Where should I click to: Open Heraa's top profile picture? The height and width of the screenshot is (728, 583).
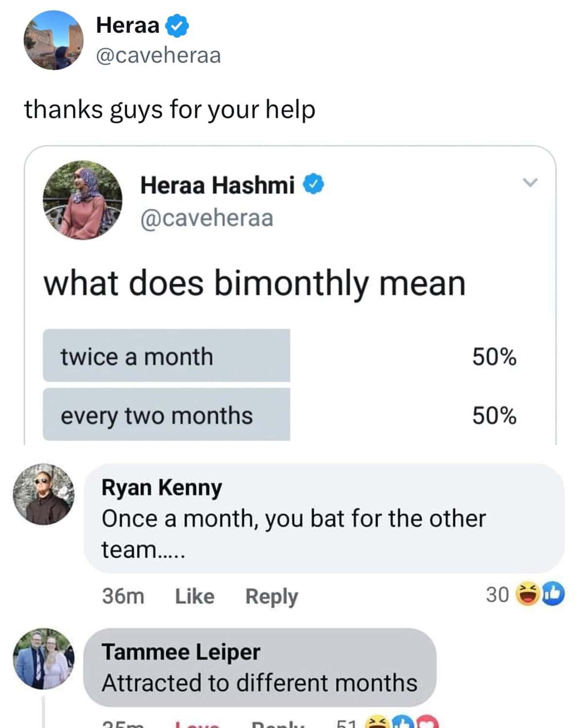pyautogui.click(x=53, y=40)
